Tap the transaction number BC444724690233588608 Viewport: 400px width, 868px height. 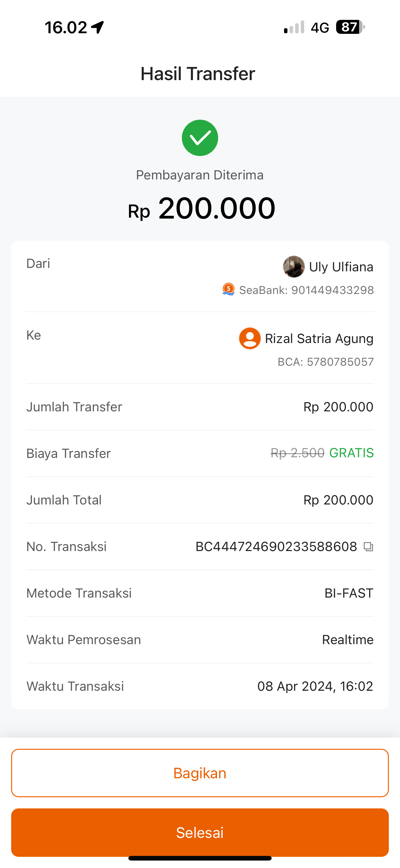tap(276, 547)
